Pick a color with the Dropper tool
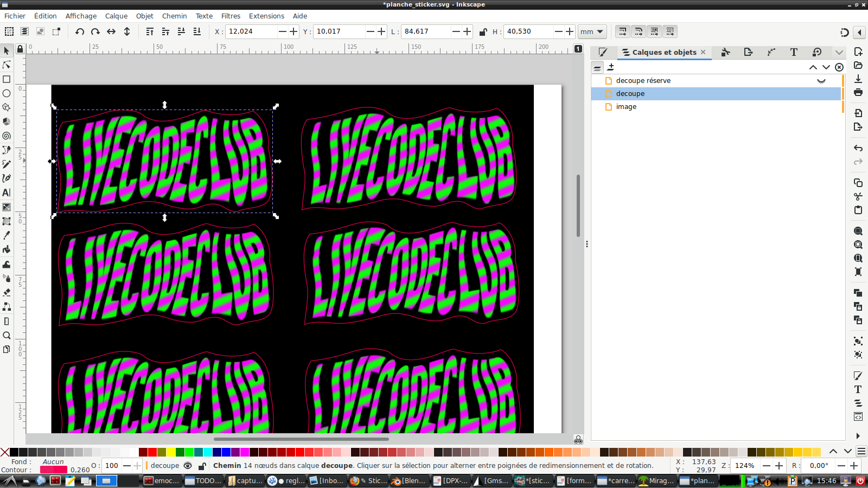 point(7,235)
